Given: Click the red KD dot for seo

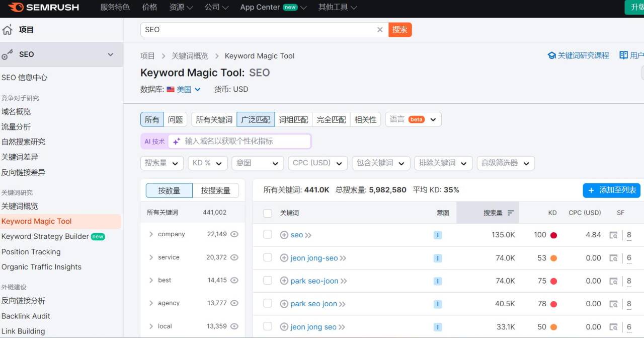Looking at the screenshot, I should [553, 235].
